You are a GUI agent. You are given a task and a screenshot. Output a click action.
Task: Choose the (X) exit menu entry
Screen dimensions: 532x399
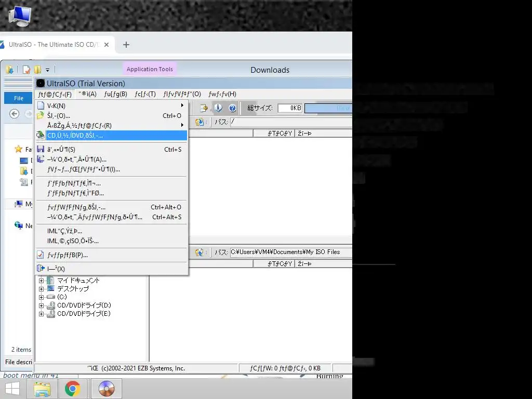pyautogui.click(x=112, y=269)
